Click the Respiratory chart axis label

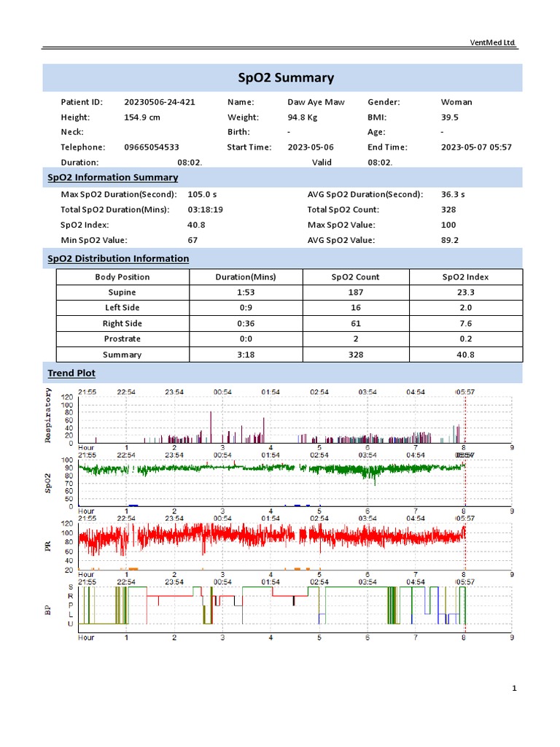click(47, 415)
